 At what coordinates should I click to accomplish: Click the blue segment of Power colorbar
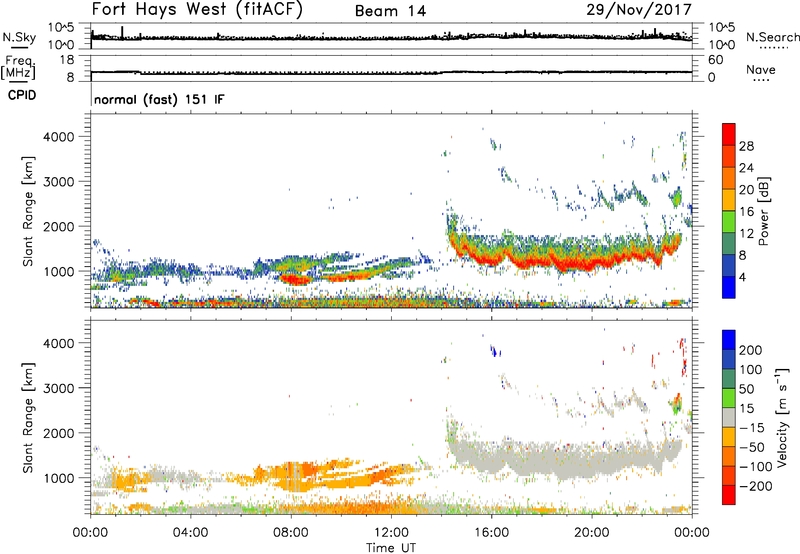729,287
